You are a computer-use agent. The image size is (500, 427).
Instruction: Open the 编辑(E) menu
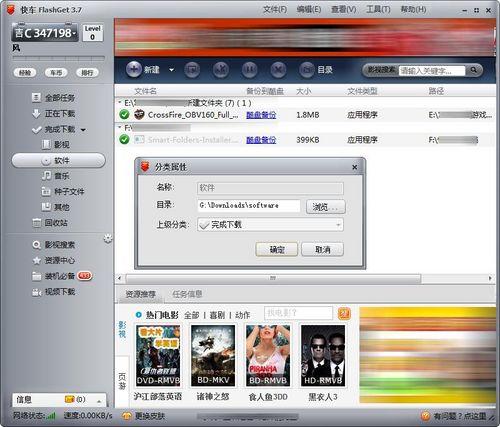click(309, 9)
